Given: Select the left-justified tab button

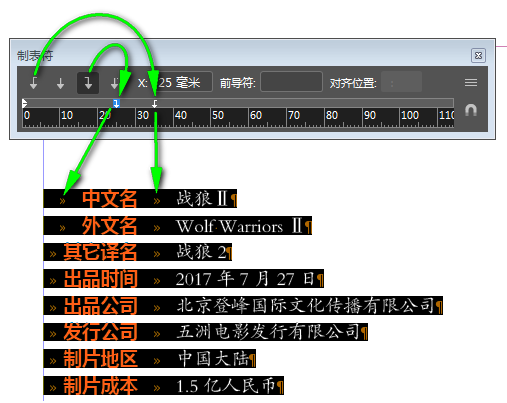Looking at the screenshot, I should point(33,83).
